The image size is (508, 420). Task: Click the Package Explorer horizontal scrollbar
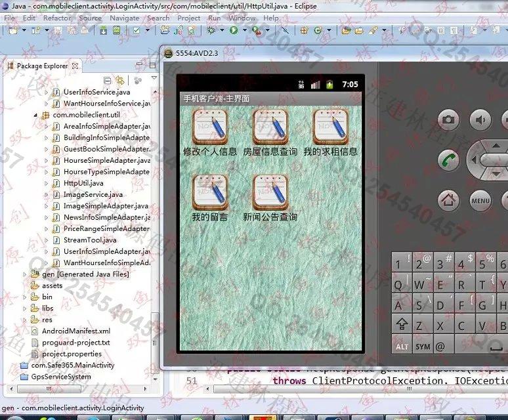click(49, 388)
